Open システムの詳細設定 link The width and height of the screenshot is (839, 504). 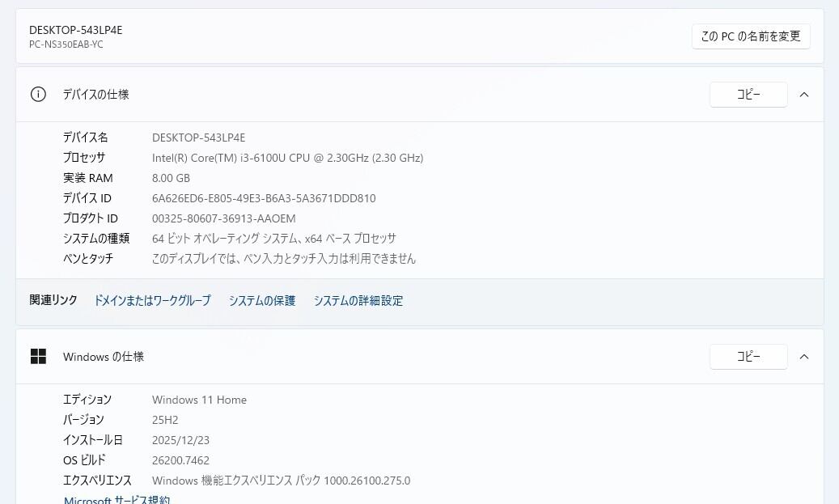(358, 301)
